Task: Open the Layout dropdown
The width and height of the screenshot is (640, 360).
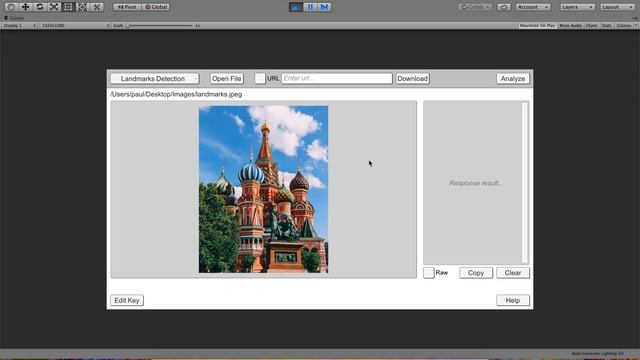Action: click(617, 7)
